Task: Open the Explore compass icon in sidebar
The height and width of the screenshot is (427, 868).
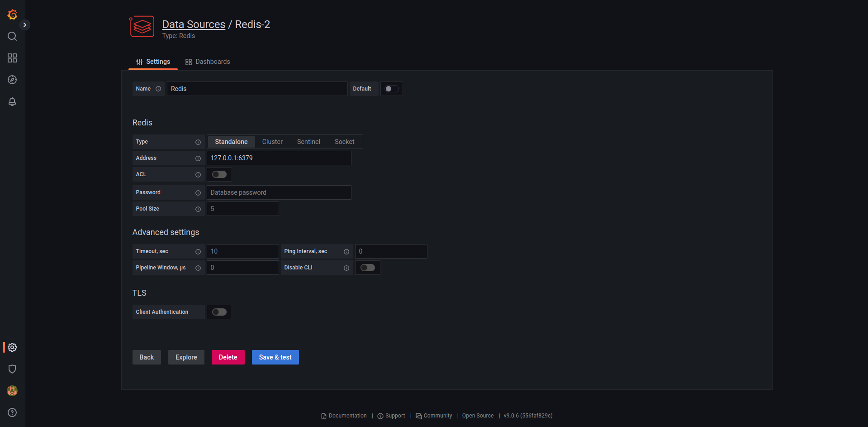Action: [x=12, y=80]
